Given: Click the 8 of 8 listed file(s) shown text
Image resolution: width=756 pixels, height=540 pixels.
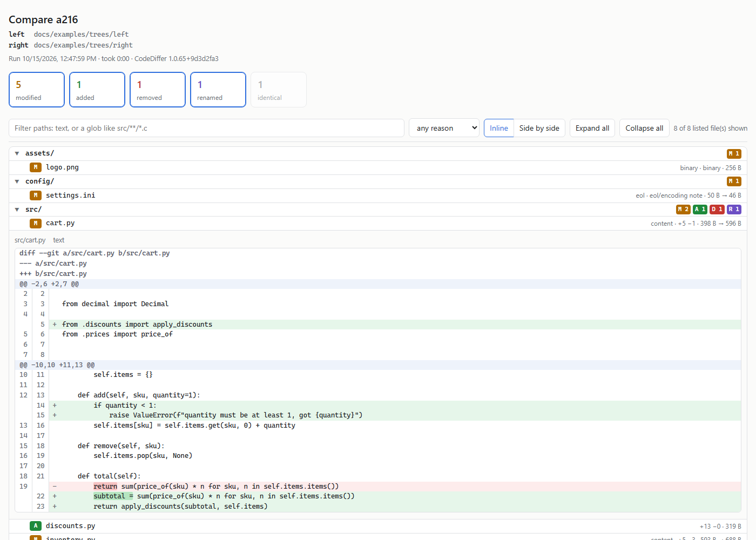Looking at the screenshot, I should 710,128.
